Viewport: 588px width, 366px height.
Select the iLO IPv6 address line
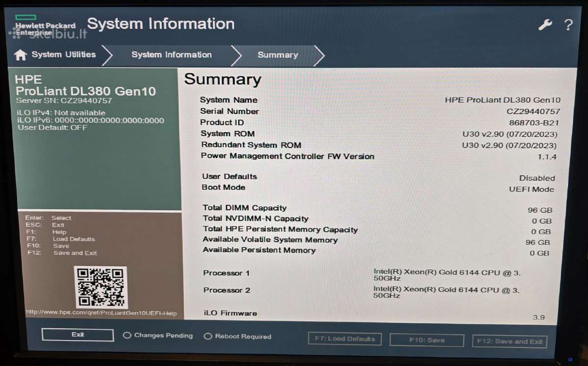[x=91, y=120]
